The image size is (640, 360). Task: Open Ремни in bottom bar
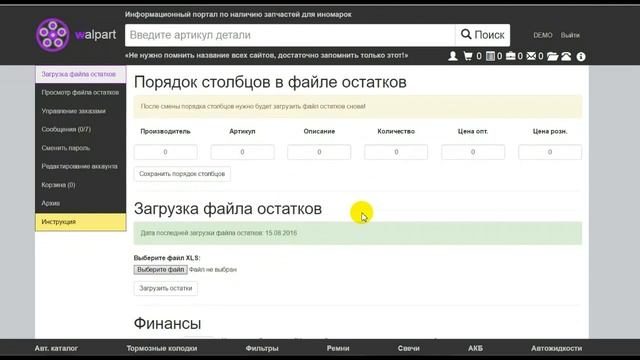[338, 349]
